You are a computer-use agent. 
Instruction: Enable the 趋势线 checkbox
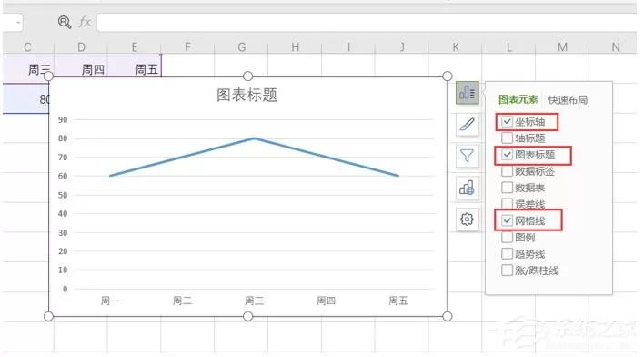(x=508, y=254)
